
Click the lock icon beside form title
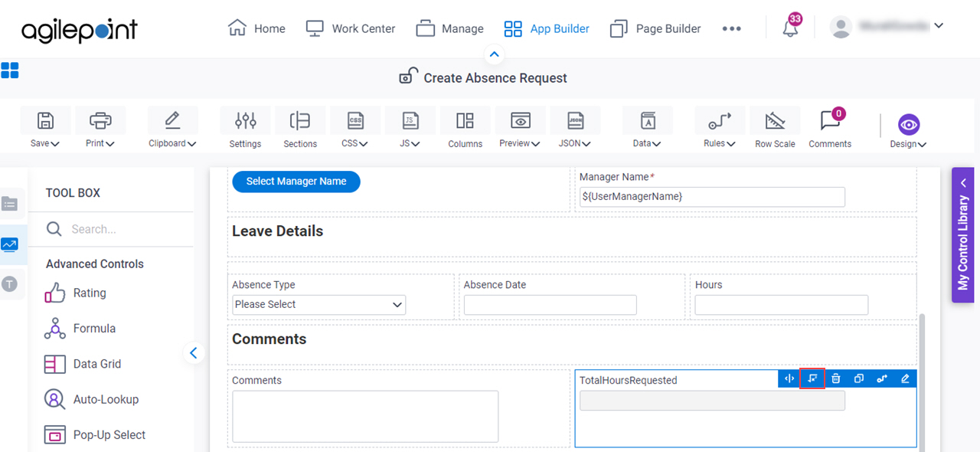408,77
